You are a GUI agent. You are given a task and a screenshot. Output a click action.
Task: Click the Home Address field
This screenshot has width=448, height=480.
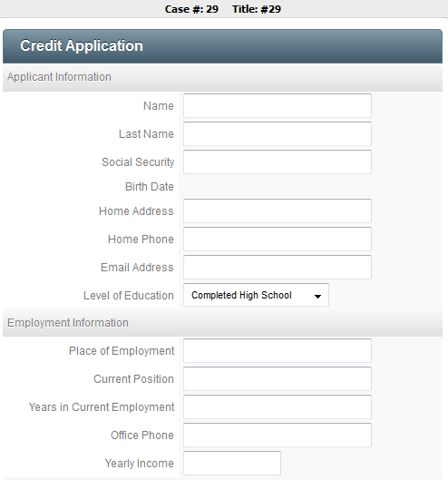tap(278, 211)
